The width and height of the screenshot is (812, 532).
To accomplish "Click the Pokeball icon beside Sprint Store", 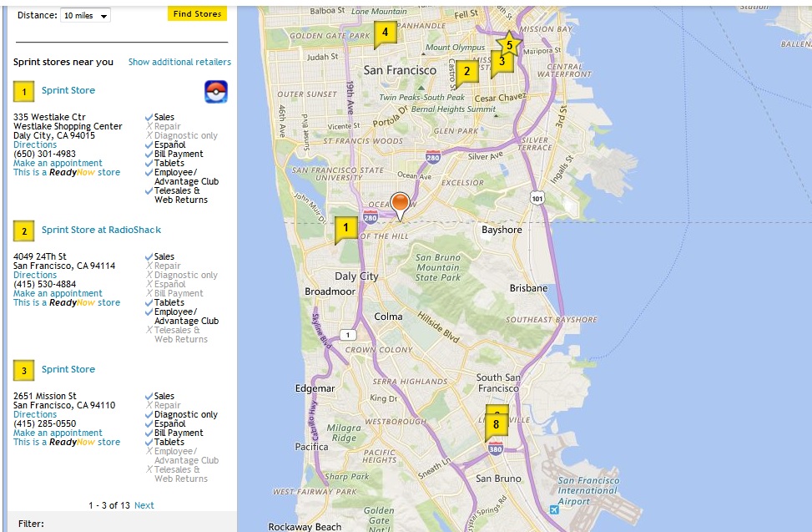I will (x=216, y=92).
